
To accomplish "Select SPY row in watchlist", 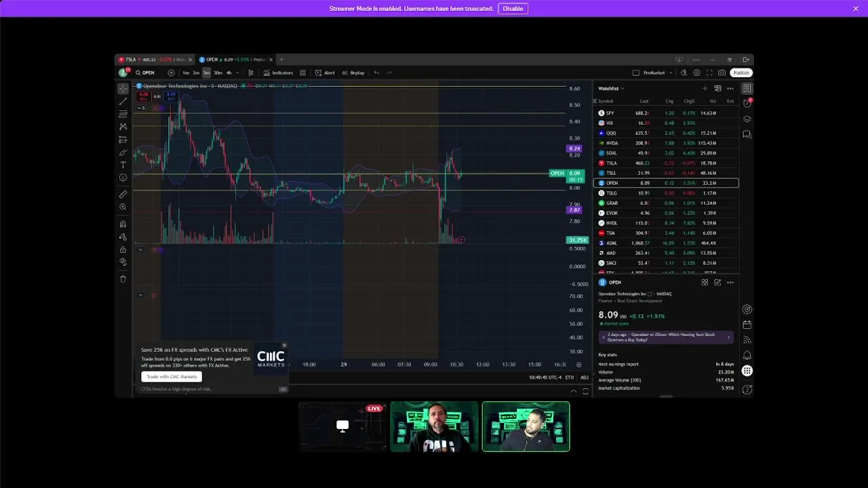I will [x=666, y=113].
